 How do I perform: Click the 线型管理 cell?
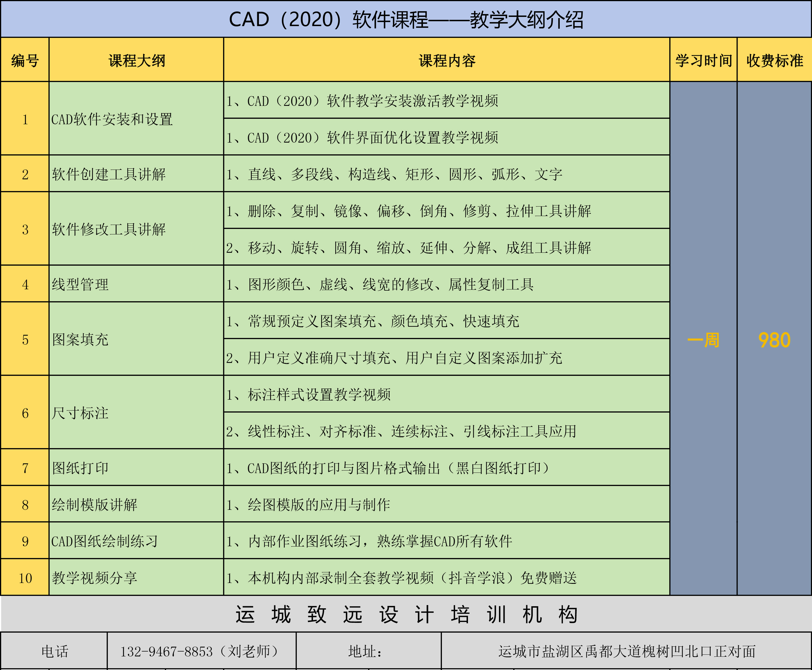[80, 285]
